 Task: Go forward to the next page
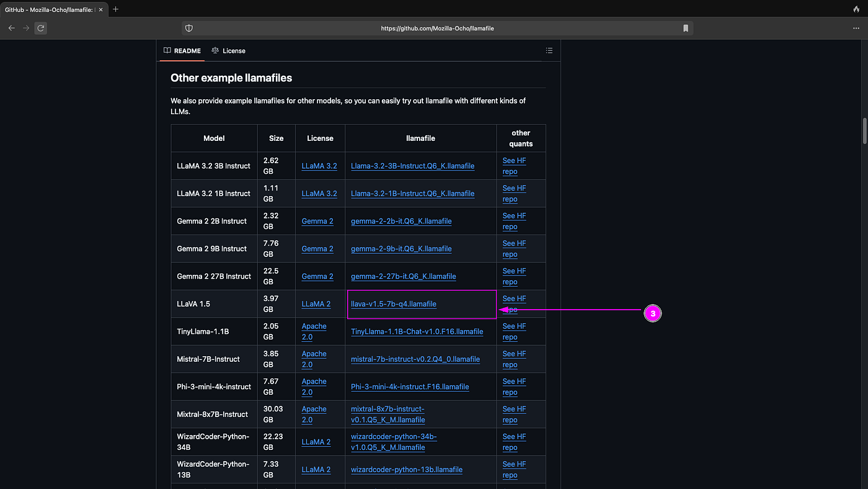click(26, 28)
